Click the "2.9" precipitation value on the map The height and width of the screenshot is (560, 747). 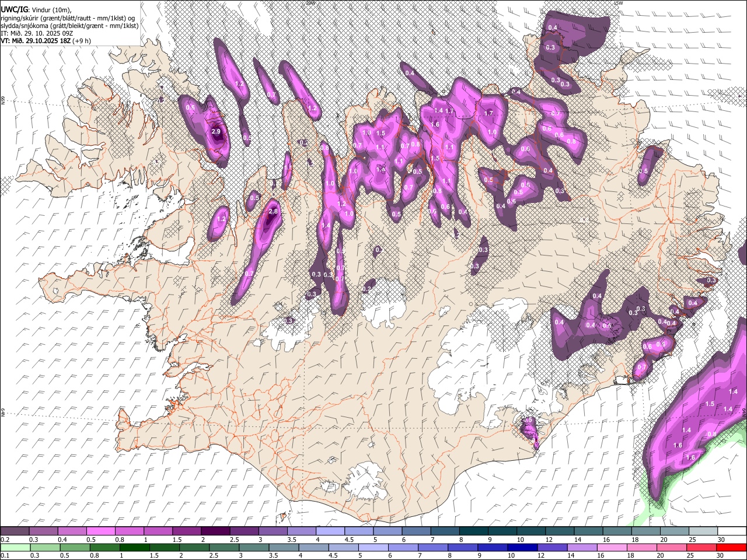tap(216, 132)
